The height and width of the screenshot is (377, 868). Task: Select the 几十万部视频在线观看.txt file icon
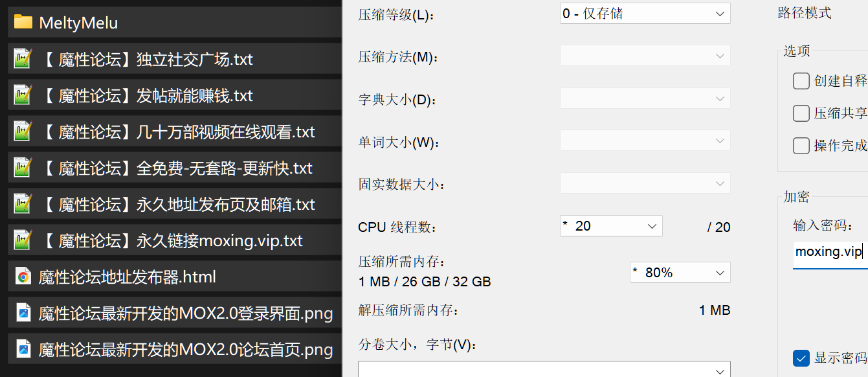23,131
